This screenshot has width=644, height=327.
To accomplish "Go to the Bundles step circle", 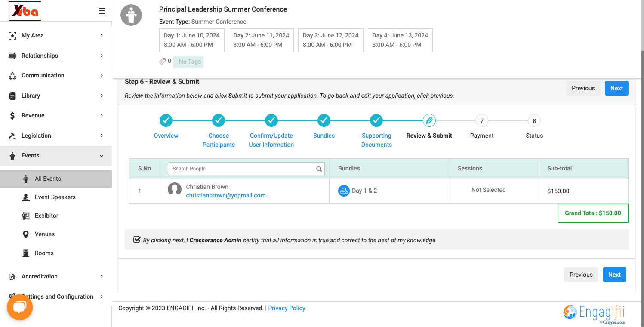I will pyautogui.click(x=324, y=120).
